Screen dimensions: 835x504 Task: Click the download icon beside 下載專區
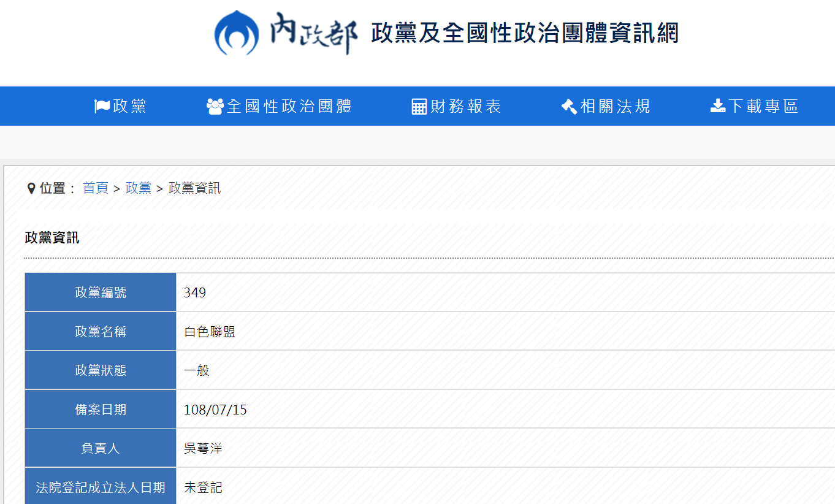point(718,106)
